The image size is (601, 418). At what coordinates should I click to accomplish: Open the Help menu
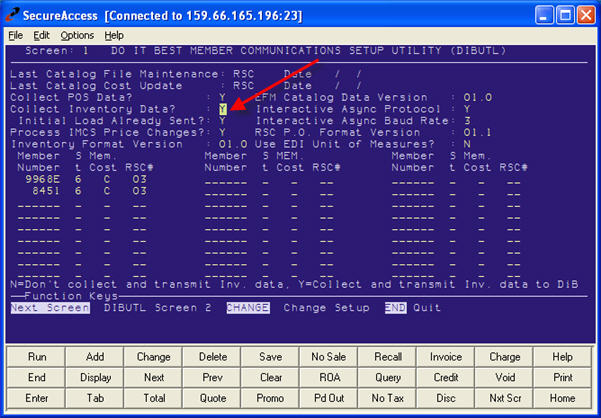click(114, 35)
